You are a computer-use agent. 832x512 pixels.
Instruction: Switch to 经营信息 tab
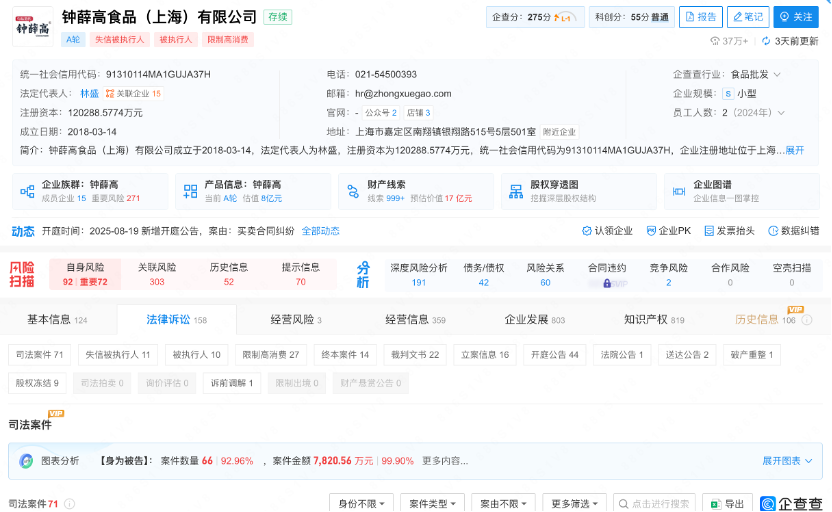point(415,319)
